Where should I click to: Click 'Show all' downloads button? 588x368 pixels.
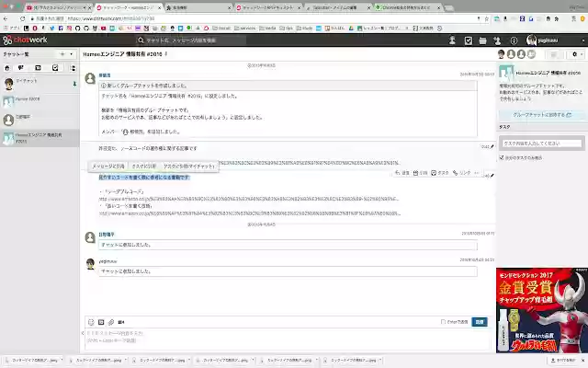coord(562,360)
